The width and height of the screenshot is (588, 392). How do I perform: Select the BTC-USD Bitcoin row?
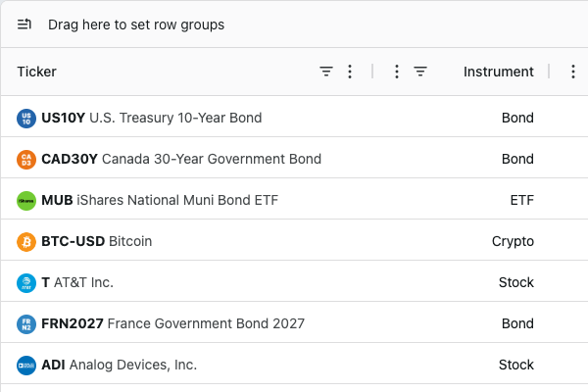tap(294, 241)
